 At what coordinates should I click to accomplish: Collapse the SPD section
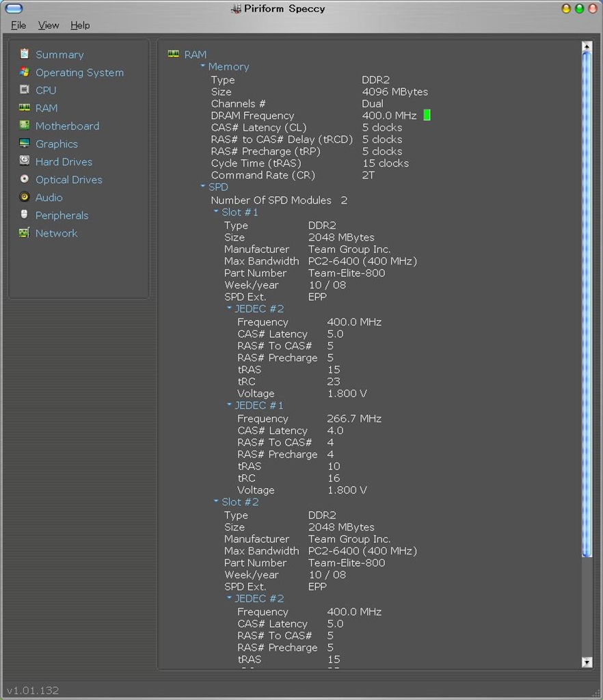(203, 187)
